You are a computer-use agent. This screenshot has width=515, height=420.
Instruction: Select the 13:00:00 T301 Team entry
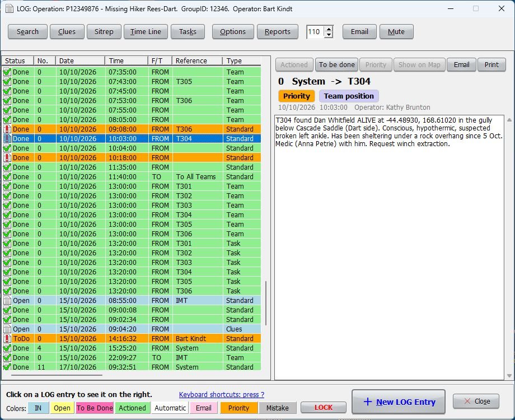(132, 186)
